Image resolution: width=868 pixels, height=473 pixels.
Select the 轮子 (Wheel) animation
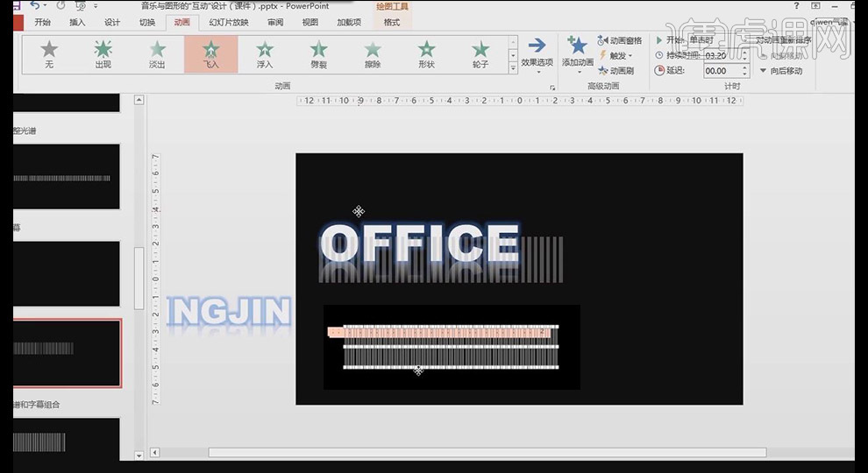[480, 54]
